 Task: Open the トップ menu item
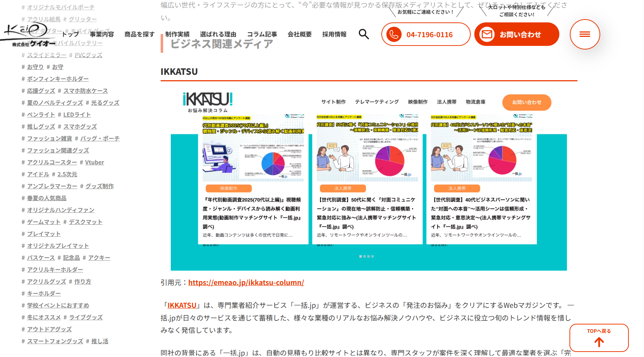tap(71, 34)
